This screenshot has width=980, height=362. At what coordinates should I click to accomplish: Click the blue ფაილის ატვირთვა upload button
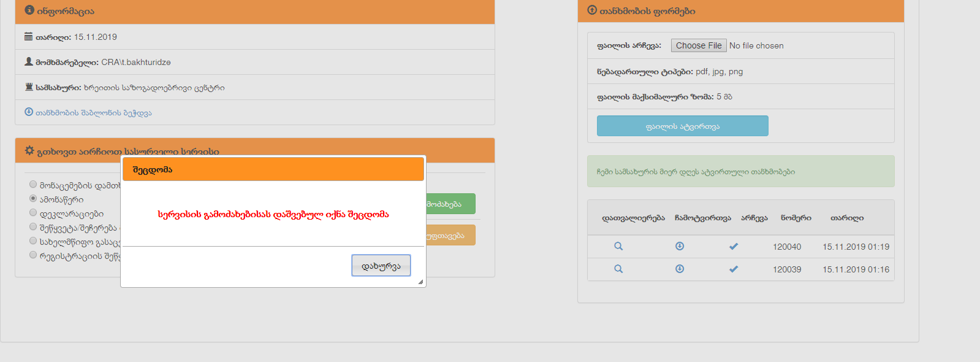682,126
